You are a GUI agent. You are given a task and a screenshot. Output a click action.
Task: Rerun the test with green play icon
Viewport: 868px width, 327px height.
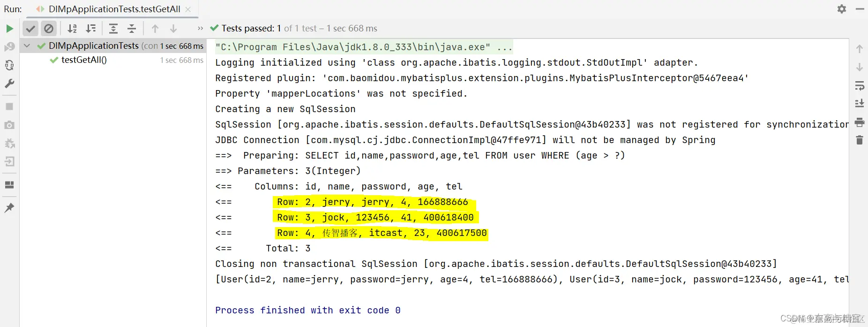[9, 29]
